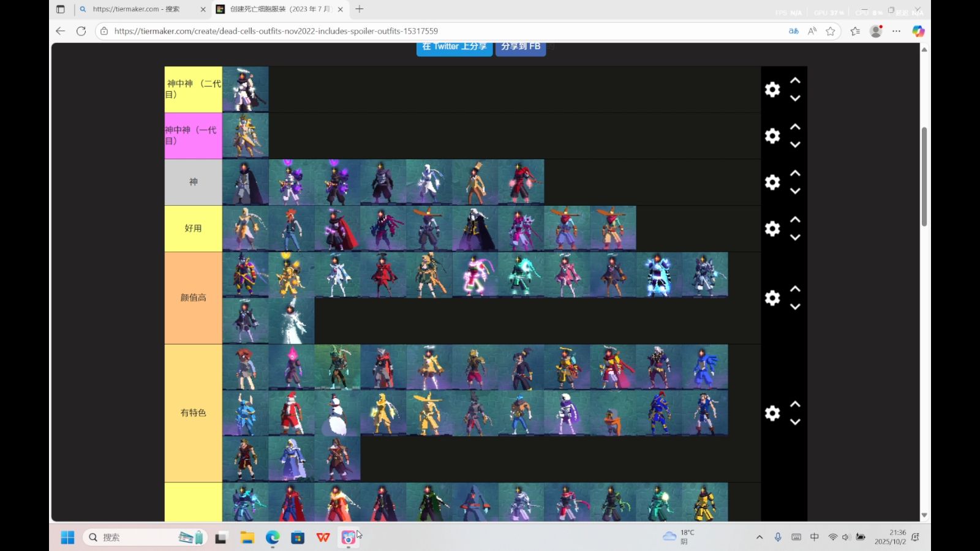This screenshot has width=980, height=551.
Task: Open Edge settings and more menu
Action: click(x=897, y=31)
